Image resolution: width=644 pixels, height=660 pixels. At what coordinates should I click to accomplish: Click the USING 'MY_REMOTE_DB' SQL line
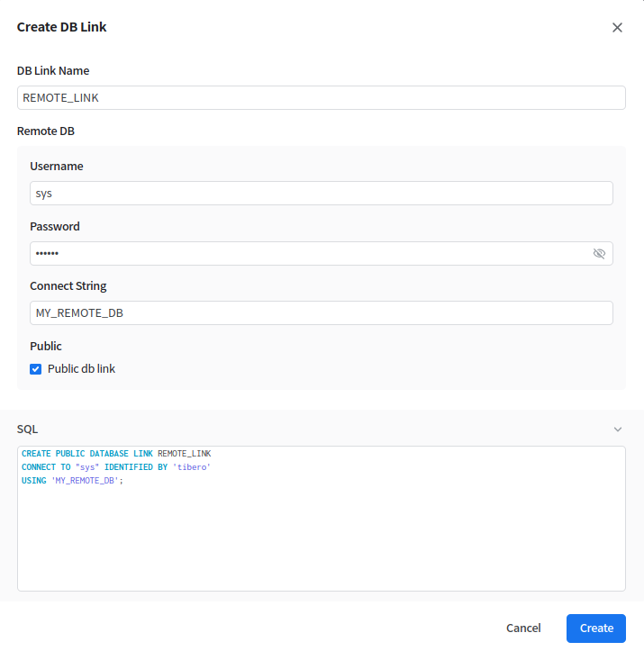pyautogui.click(x=72, y=481)
